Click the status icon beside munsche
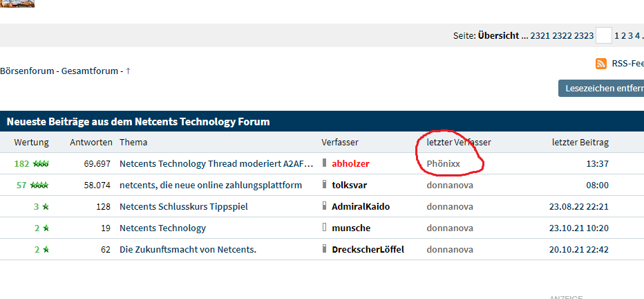Image resolution: width=644 pixels, height=299 pixels. point(324,228)
